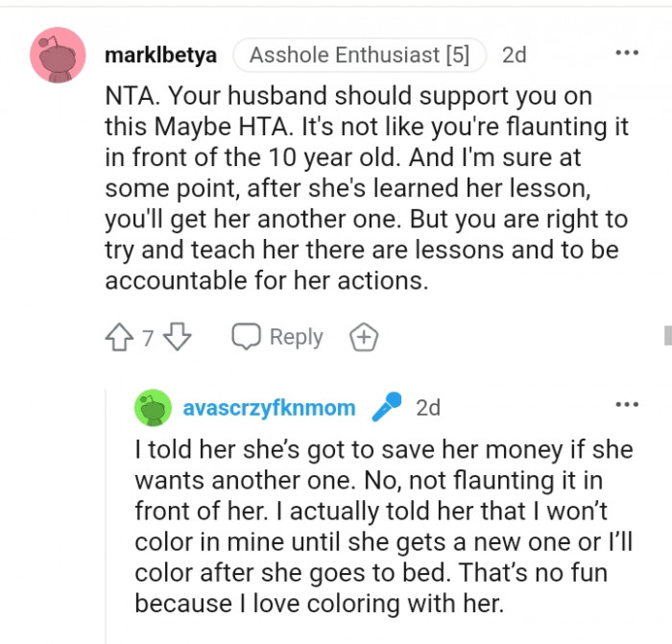Upvote marklbetya's comment

point(120,337)
